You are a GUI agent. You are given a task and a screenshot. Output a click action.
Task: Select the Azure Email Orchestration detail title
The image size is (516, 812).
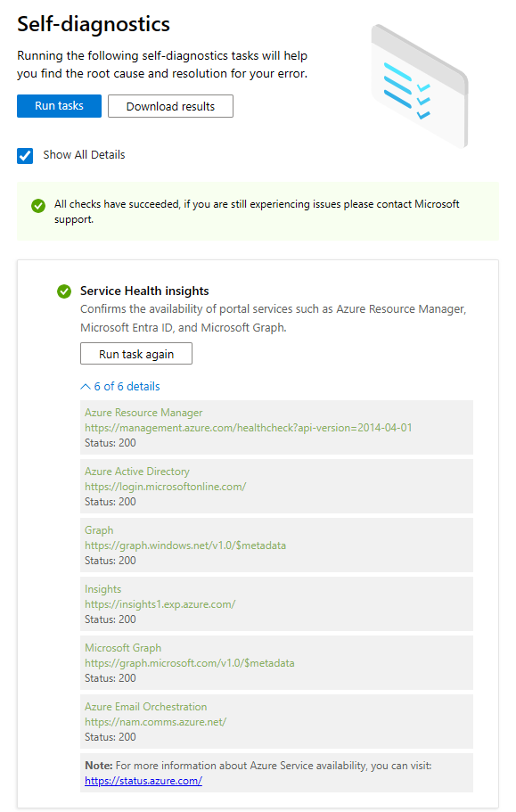[x=146, y=707]
